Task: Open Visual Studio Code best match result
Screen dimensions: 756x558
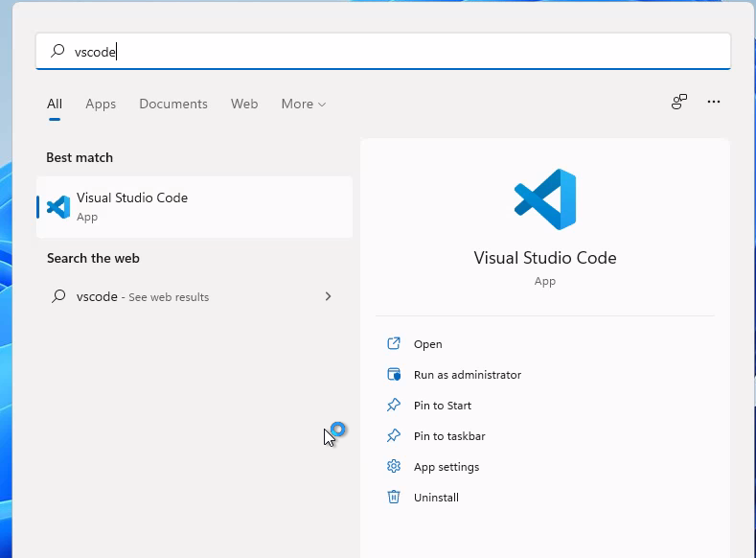Action: (195, 207)
